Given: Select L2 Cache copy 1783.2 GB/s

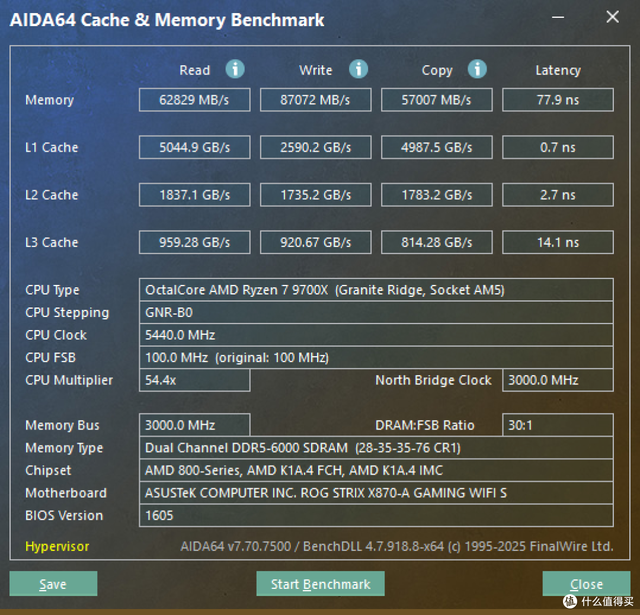Looking at the screenshot, I should (x=436, y=195).
